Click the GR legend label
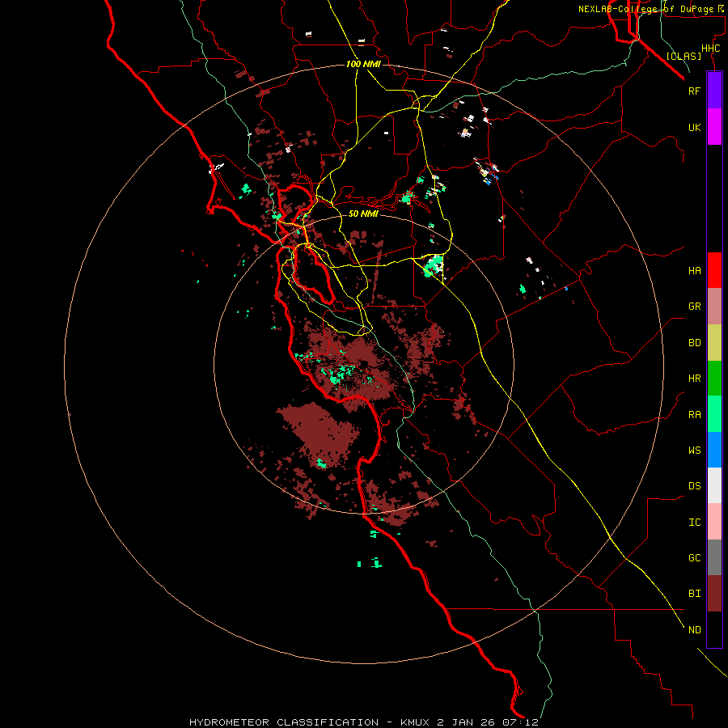This screenshot has height=728, width=728. [694, 307]
